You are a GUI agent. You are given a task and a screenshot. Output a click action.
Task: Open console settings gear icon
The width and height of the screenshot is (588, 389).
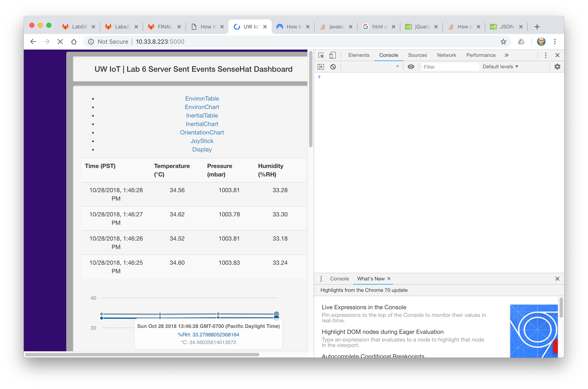[x=557, y=67]
